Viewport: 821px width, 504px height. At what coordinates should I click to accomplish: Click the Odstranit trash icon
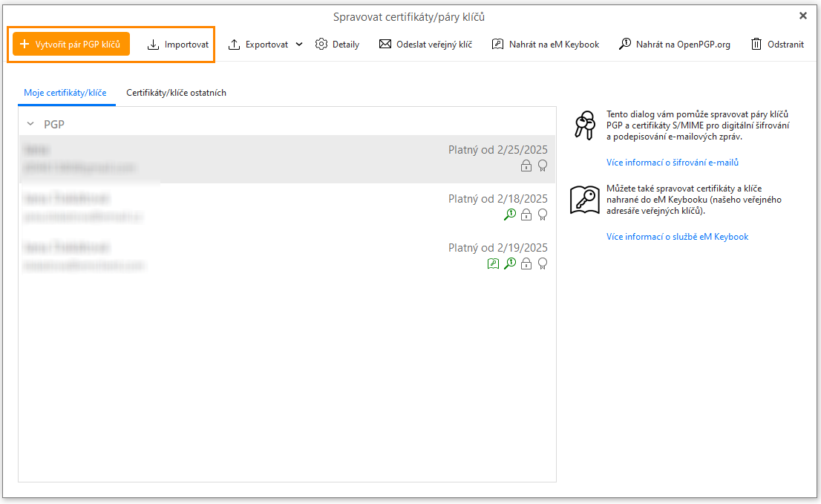(756, 45)
